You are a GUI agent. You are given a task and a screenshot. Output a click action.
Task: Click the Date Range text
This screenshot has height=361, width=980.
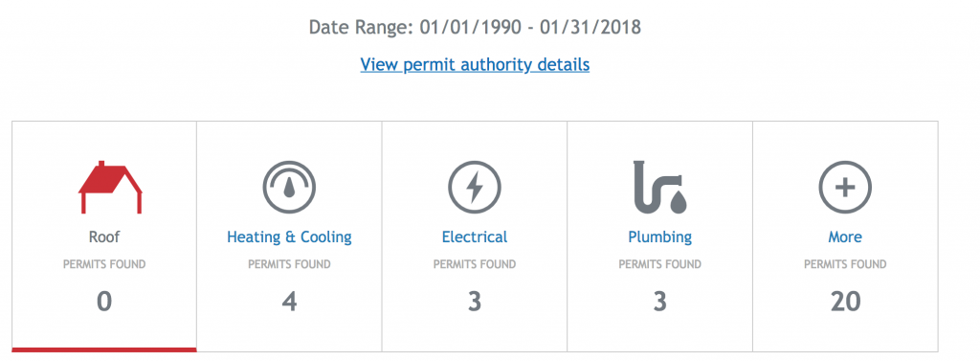pyautogui.click(x=475, y=28)
